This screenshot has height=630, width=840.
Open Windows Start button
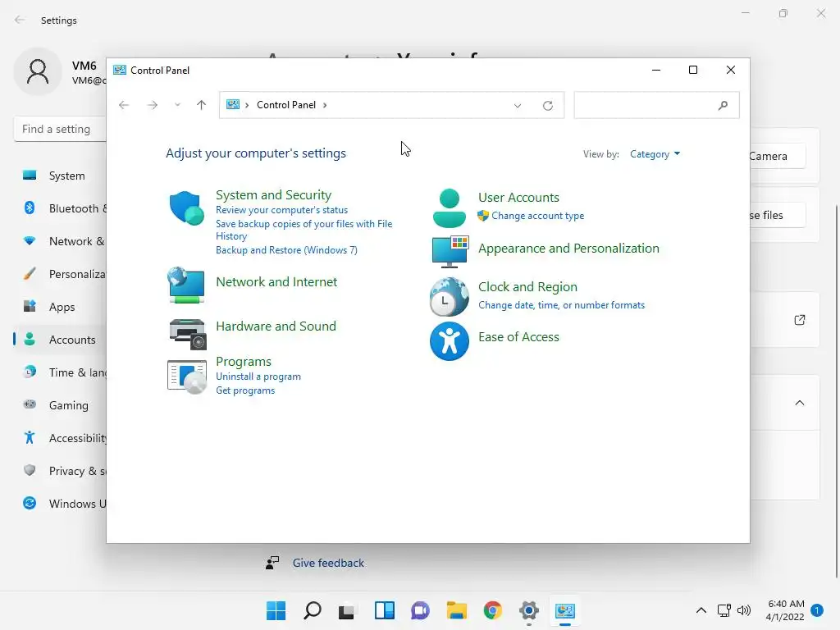[276, 610]
